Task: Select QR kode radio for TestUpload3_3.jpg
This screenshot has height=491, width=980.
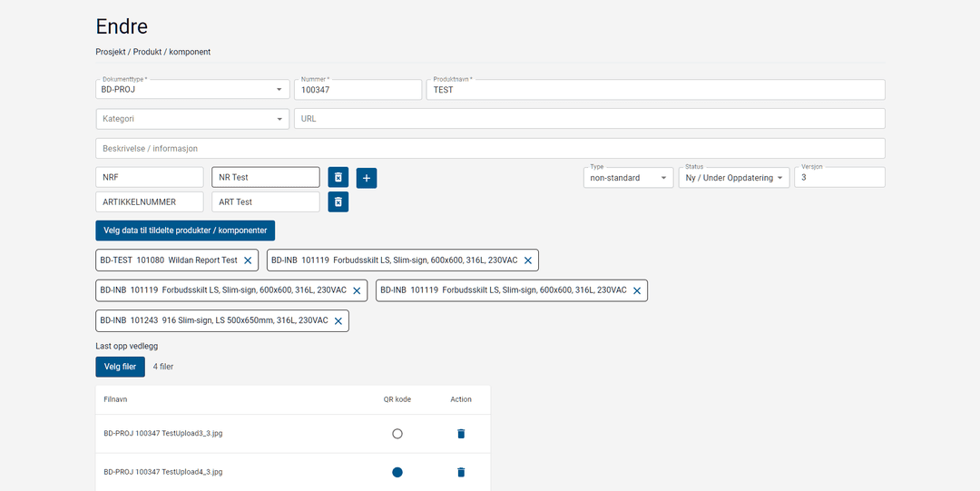Action: pyautogui.click(x=397, y=434)
